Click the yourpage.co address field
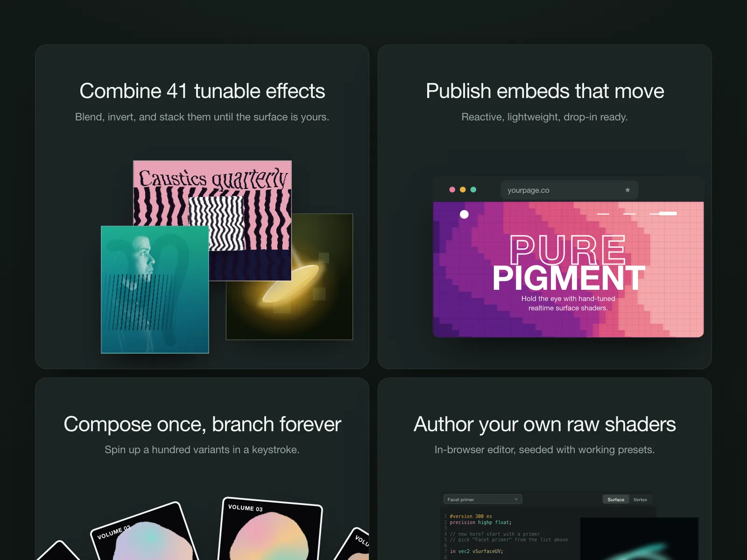 569,190
